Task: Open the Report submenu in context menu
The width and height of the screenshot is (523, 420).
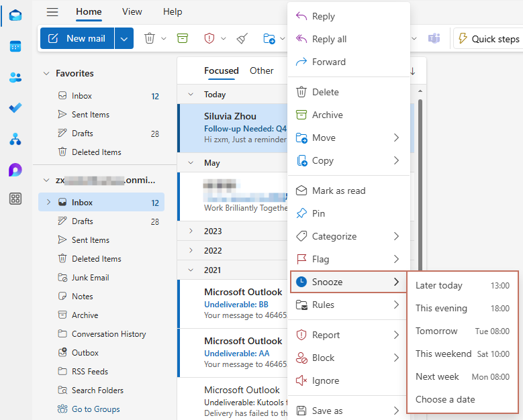Action: pyautogui.click(x=348, y=335)
